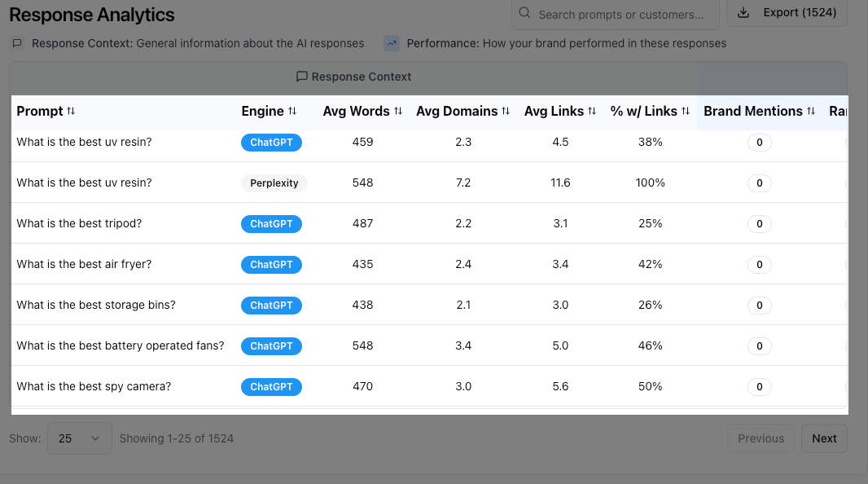Select the Response Context column group header

(353, 77)
